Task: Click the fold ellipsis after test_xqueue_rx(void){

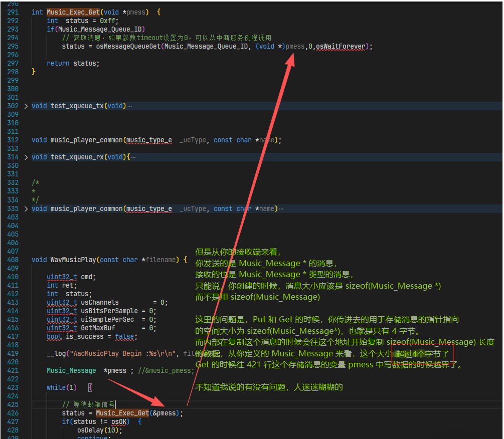Action: coord(133,157)
